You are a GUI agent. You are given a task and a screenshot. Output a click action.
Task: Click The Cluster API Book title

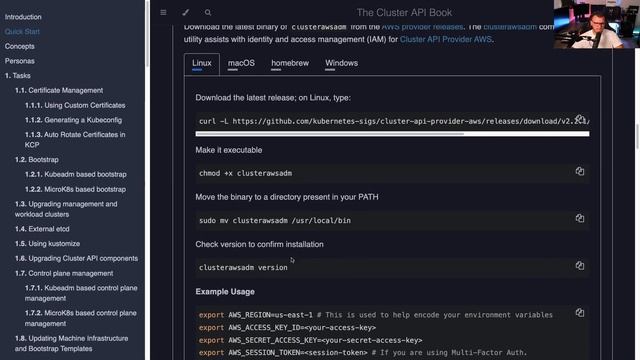point(404,13)
